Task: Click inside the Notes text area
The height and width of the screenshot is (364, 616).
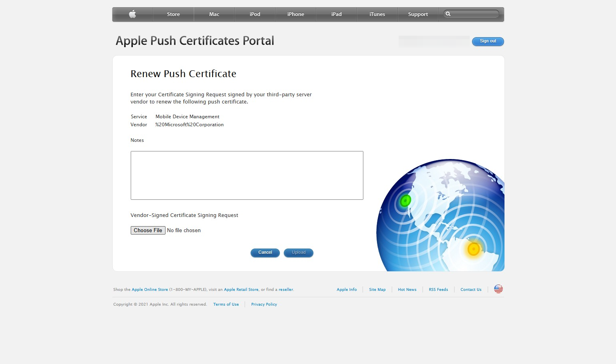Action: [x=247, y=175]
